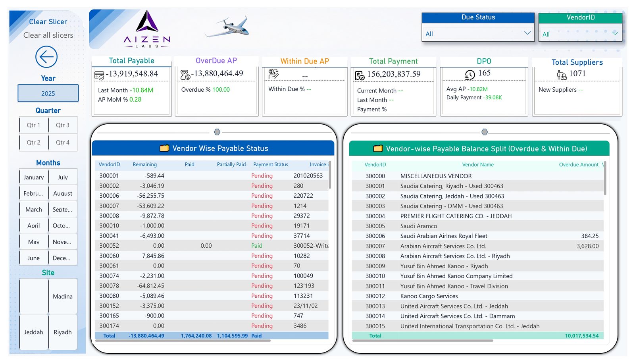Click invoice number 201020563

308,175
